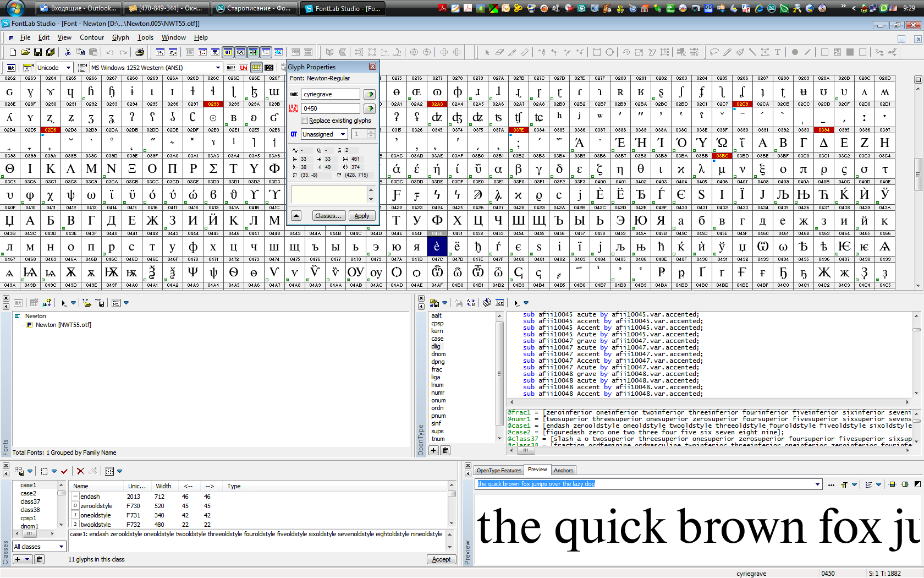Image resolution: width=924 pixels, height=578 pixels.
Task: Open MS Windows 1252 Western codepage dropdown
Action: point(218,68)
